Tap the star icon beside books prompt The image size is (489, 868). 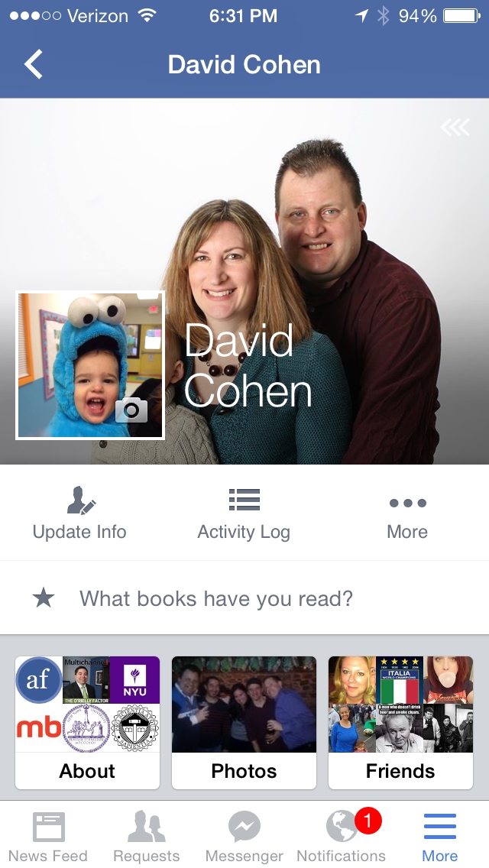[44, 598]
